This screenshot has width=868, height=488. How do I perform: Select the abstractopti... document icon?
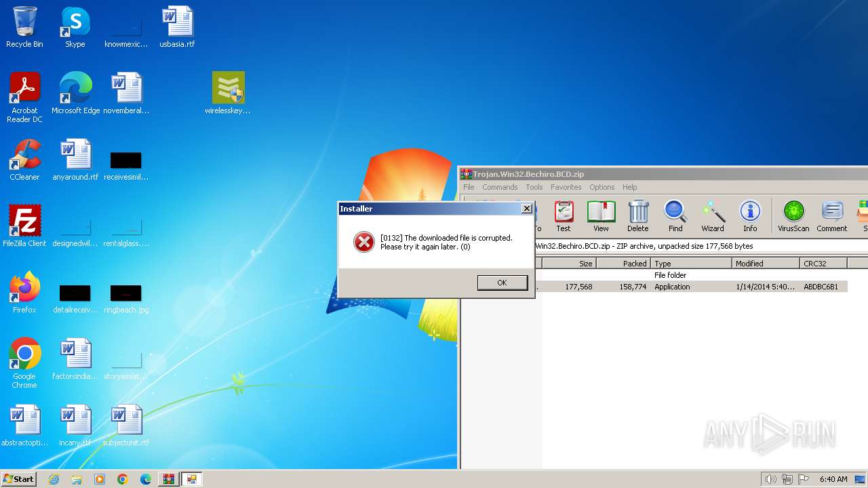(x=24, y=426)
